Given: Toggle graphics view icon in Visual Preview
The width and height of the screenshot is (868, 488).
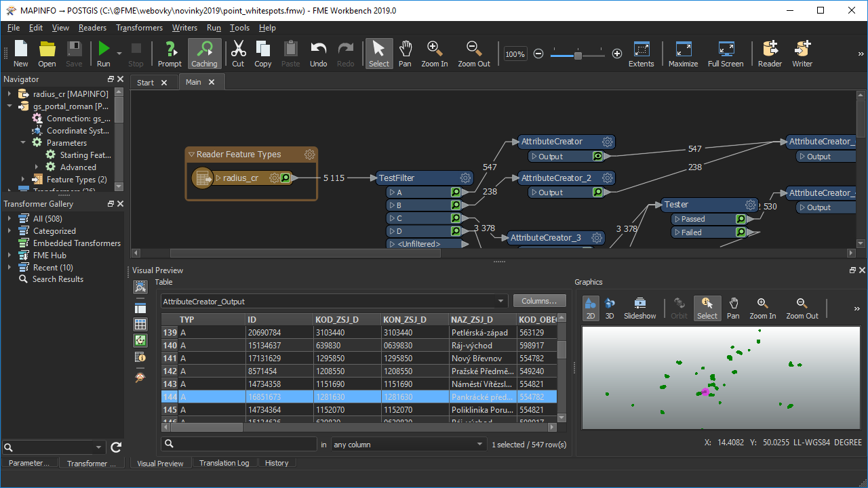Looking at the screenshot, I should click(x=140, y=340).
